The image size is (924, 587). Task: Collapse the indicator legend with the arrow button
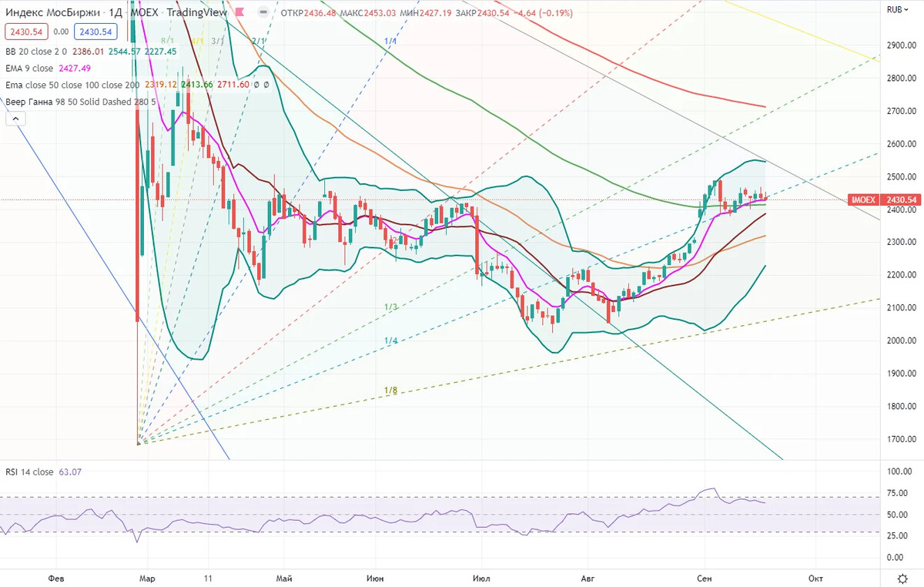pyautogui.click(x=15, y=119)
